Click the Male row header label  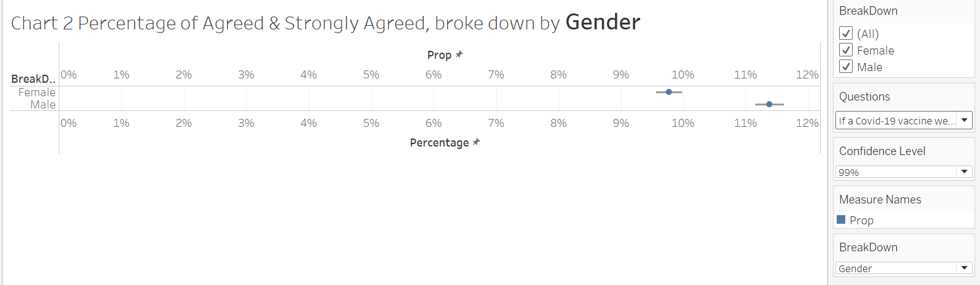pos(43,105)
